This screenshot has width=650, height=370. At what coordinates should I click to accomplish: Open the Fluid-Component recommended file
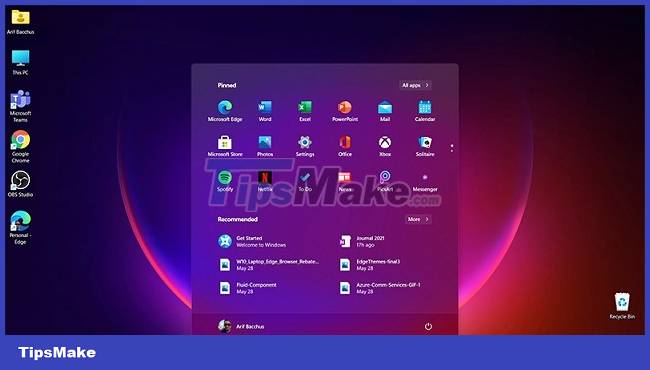247,288
